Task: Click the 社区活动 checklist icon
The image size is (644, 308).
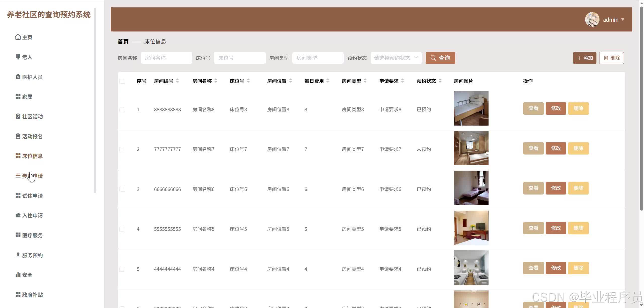Action: click(18, 117)
